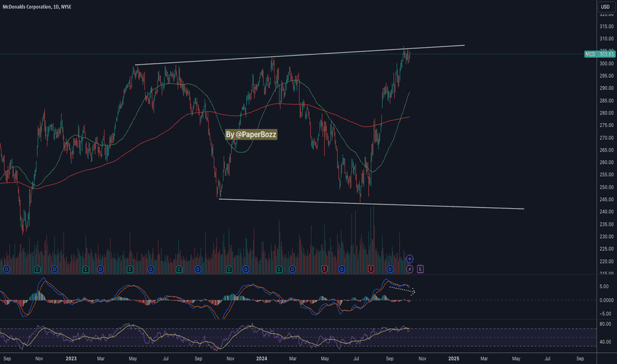
Task: Open the dividend marker at September 2024
Action: click(390, 269)
